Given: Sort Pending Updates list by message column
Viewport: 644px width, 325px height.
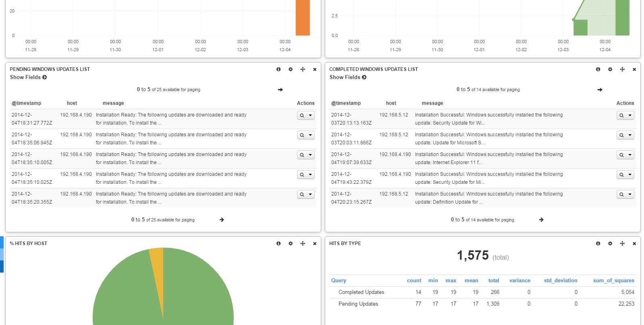Looking at the screenshot, I should click(113, 103).
